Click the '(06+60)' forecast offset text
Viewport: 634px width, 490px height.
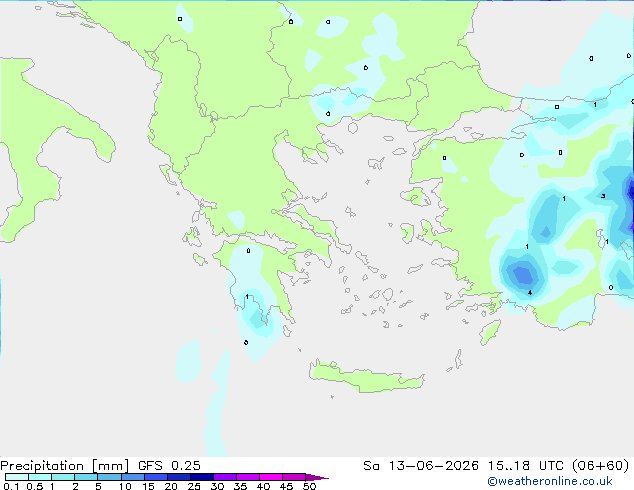coord(601,466)
